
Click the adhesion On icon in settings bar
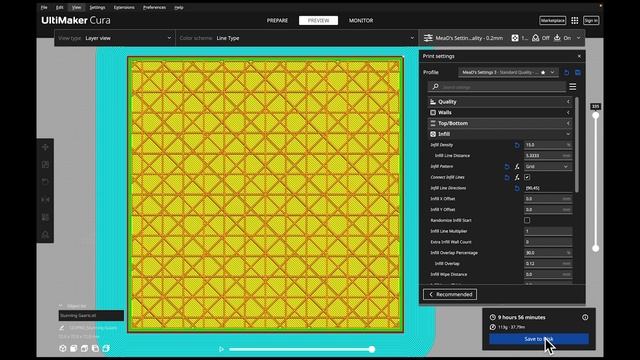[557, 38]
